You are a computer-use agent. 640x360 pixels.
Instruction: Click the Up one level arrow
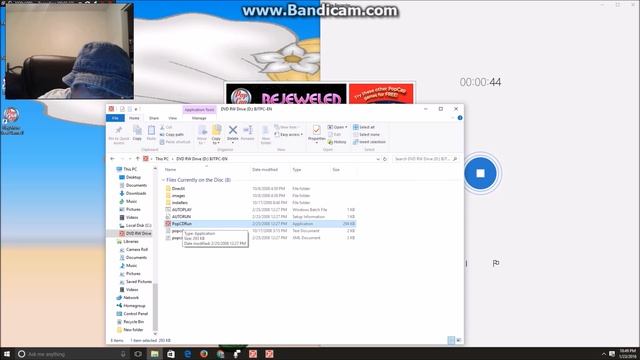(138, 159)
